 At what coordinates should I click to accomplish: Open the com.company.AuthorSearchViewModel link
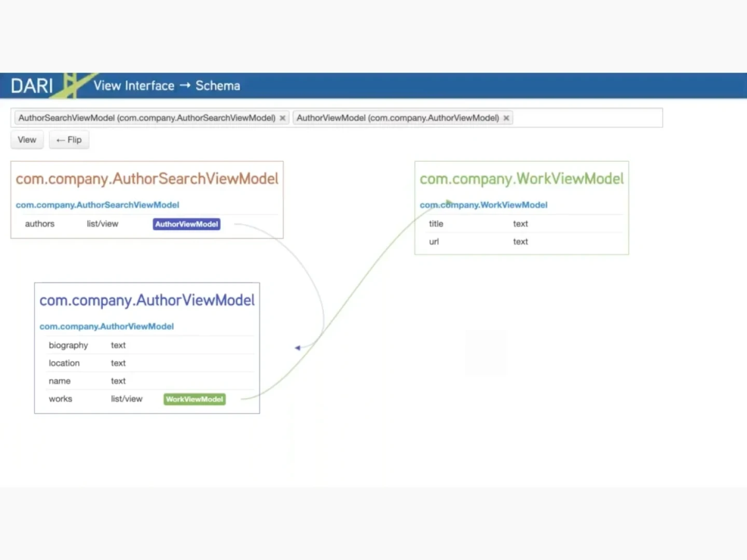pos(97,205)
